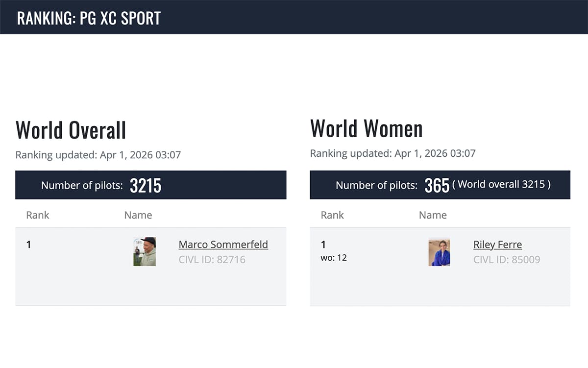Click CIVL ID 82716 text
588x368 pixels.
pyautogui.click(x=212, y=260)
